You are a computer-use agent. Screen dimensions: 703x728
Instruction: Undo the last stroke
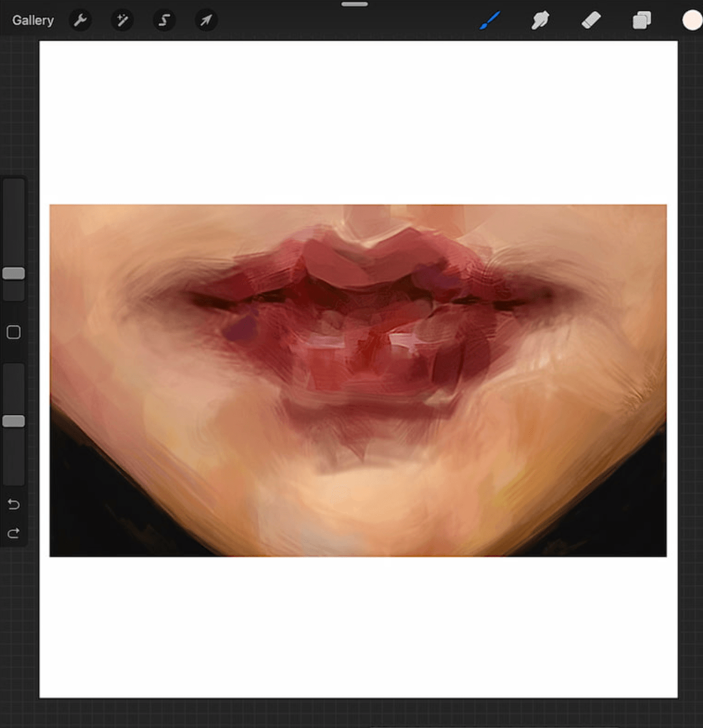click(13, 505)
